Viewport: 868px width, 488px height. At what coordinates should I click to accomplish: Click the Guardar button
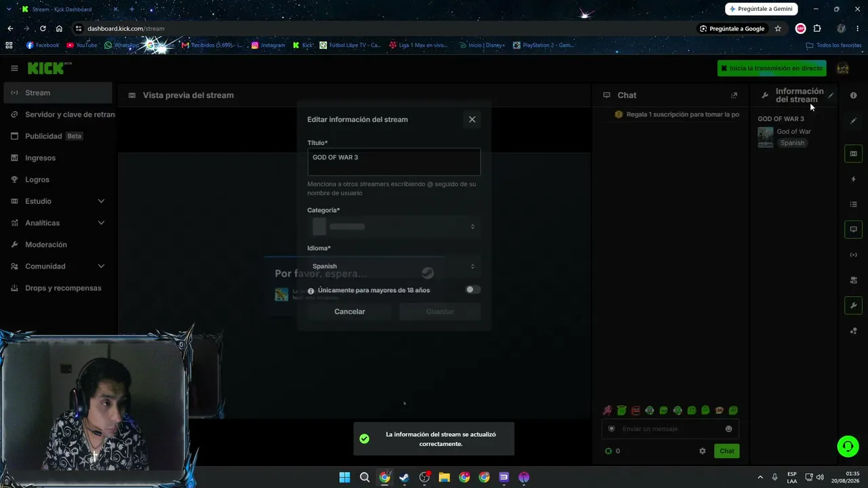(440, 312)
